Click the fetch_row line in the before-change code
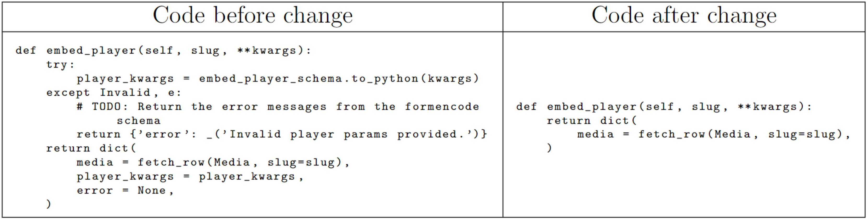Screen dimensions: 868x219 click(213, 163)
